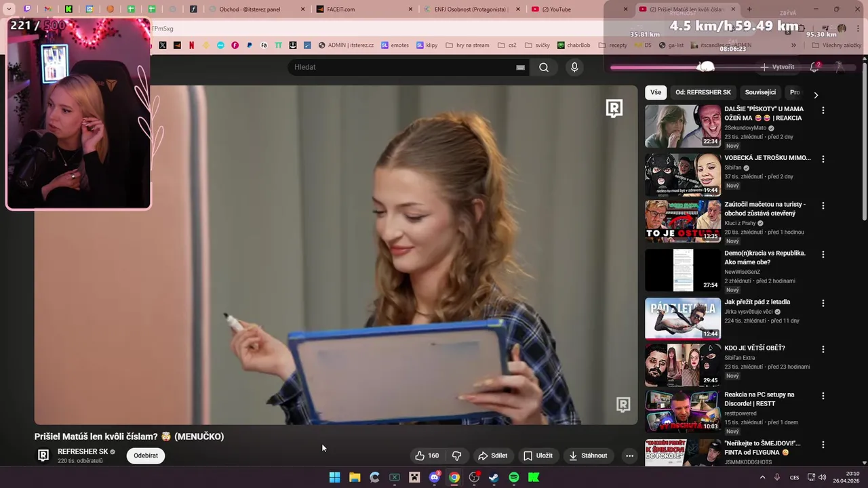Open the 'emotes' bookmark
The image size is (868, 488).
395,45
